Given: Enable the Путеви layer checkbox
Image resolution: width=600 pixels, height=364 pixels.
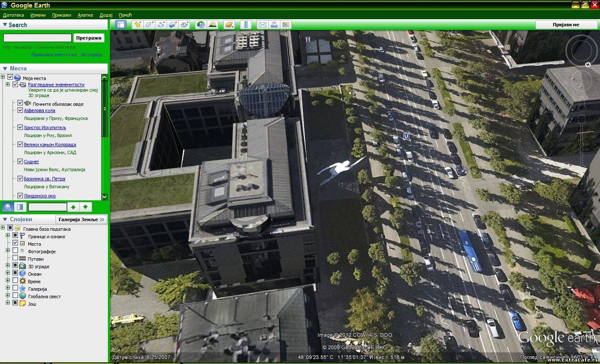Looking at the screenshot, I should pyautogui.click(x=15, y=258).
